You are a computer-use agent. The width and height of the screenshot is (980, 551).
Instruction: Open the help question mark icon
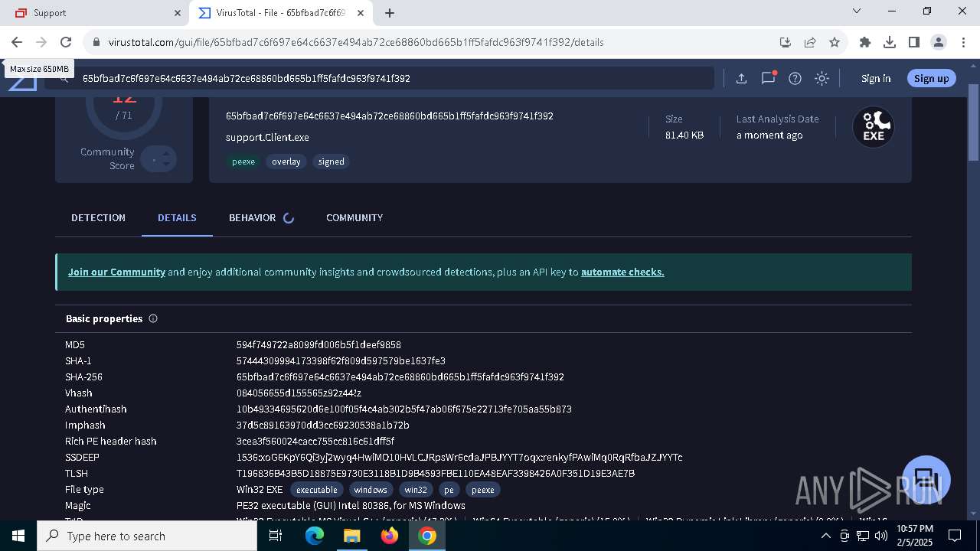click(795, 78)
